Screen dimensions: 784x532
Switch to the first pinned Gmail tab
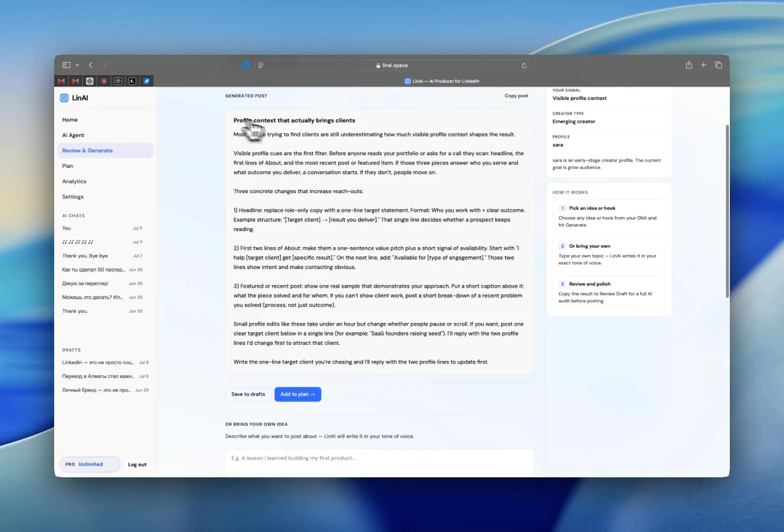point(62,81)
